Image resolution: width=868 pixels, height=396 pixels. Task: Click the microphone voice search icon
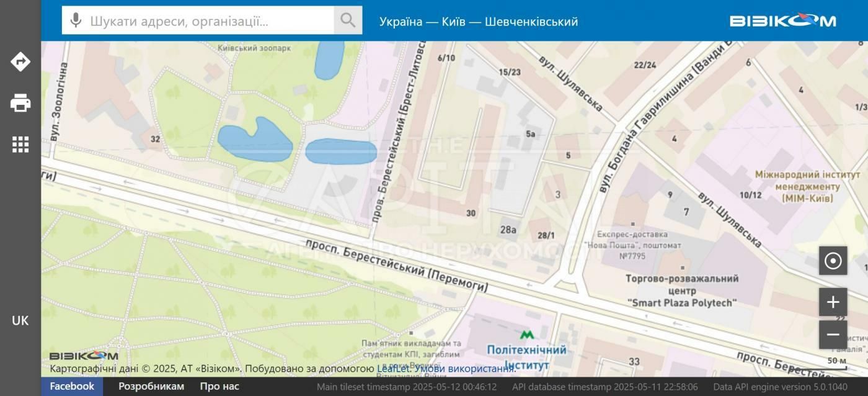click(76, 20)
